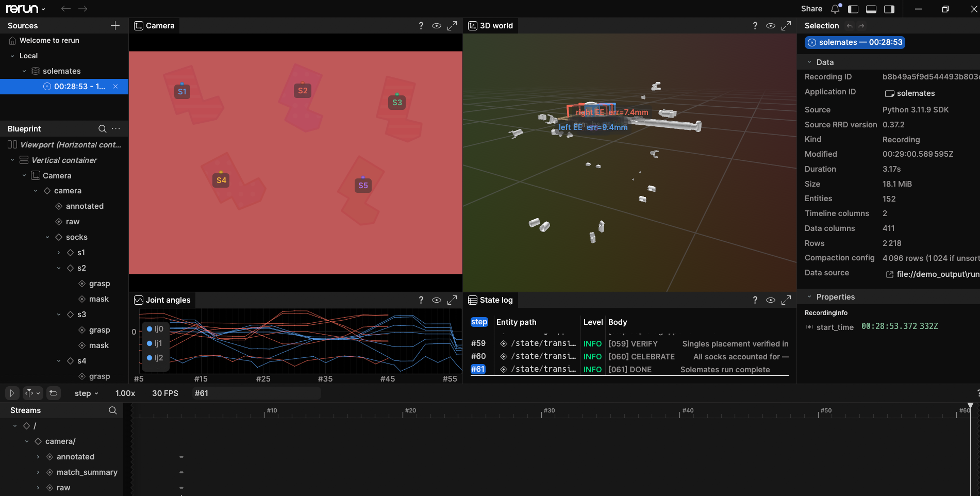The image size is (980, 496).
Task: Open notifications bell icon
Action: point(836,9)
